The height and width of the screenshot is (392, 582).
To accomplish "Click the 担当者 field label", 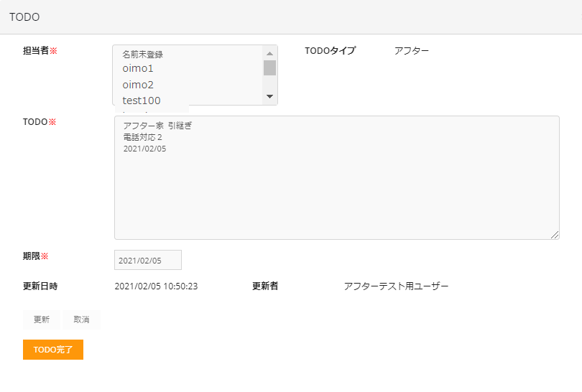I will 36,51.
